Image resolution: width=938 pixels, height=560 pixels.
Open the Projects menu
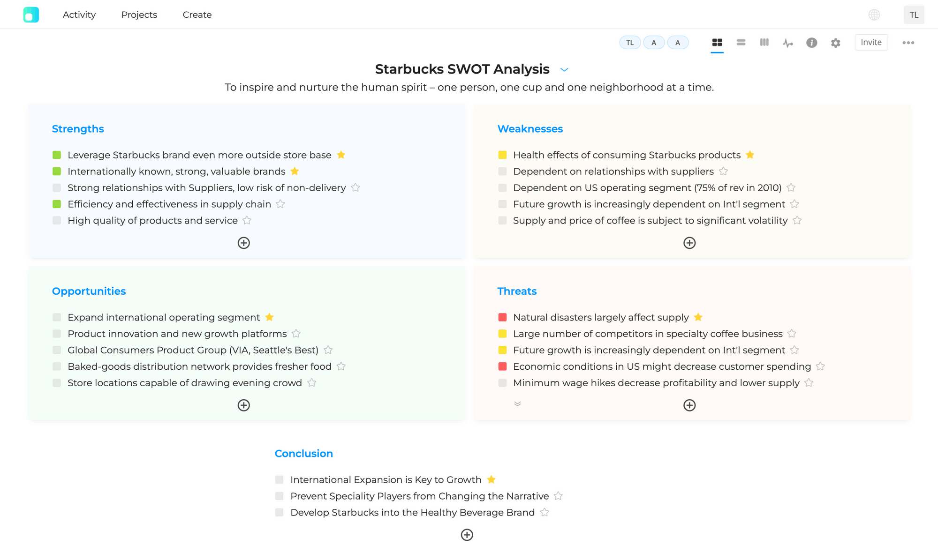(x=139, y=15)
